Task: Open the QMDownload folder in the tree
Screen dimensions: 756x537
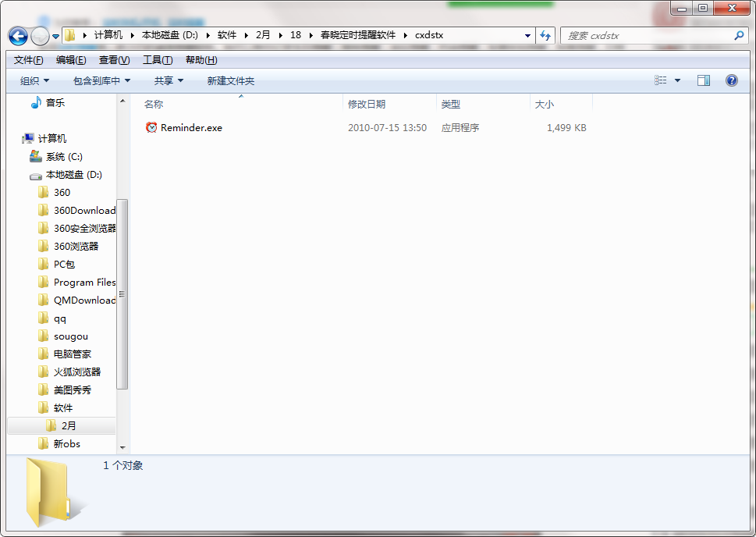Action: point(84,300)
